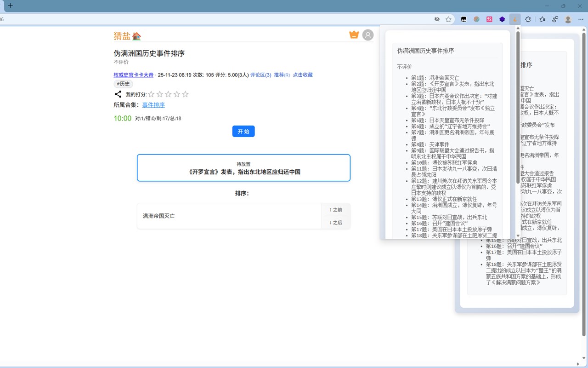Viewport: 588px width, 368px height.
Task: Click the crossed-out eye tracking prevention icon
Action: coord(437,19)
